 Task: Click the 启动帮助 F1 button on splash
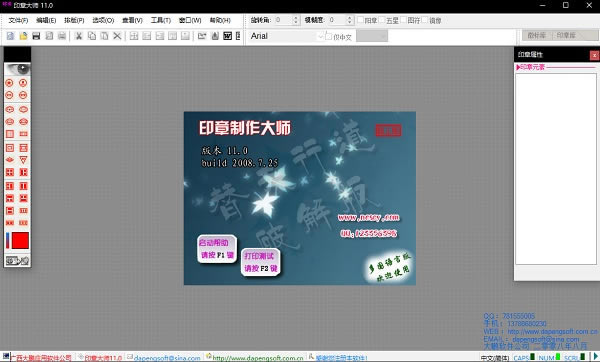(x=217, y=249)
